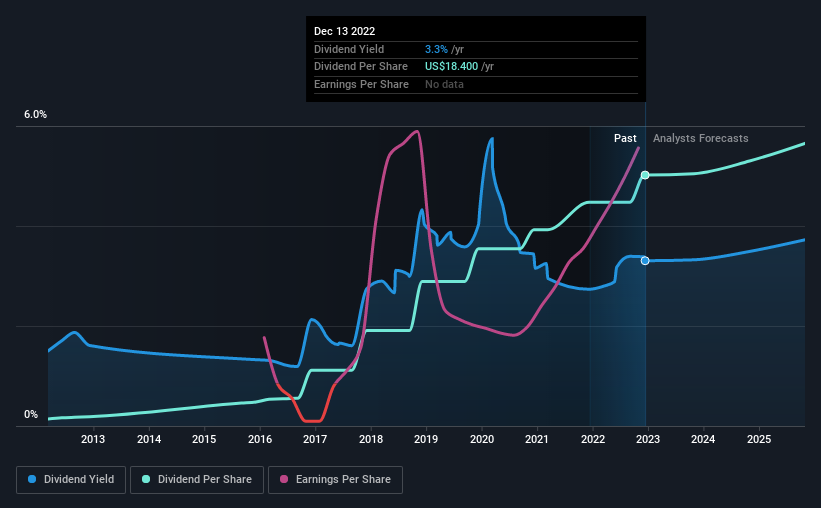Click the 2014 x-axis label

click(149, 439)
